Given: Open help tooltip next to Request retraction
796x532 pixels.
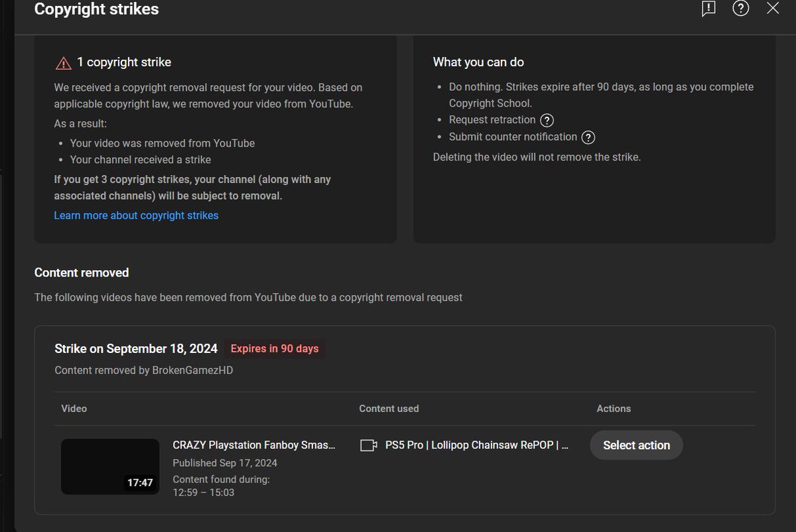Looking at the screenshot, I should tap(547, 120).
